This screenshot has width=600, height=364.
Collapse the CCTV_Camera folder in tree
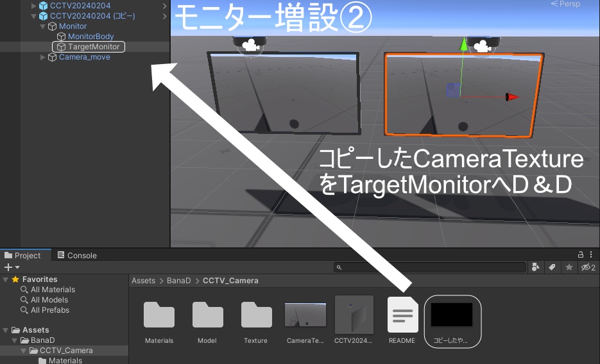pyautogui.click(x=24, y=351)
